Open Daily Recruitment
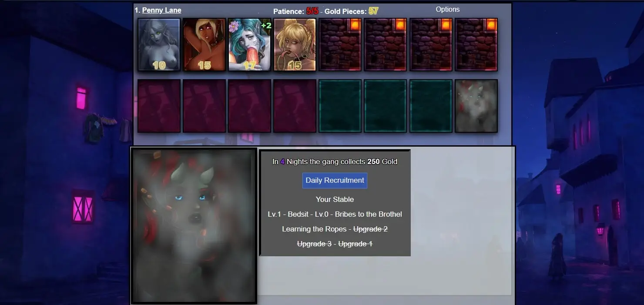This screenshot has width=644, height=305. pos(335,181)
